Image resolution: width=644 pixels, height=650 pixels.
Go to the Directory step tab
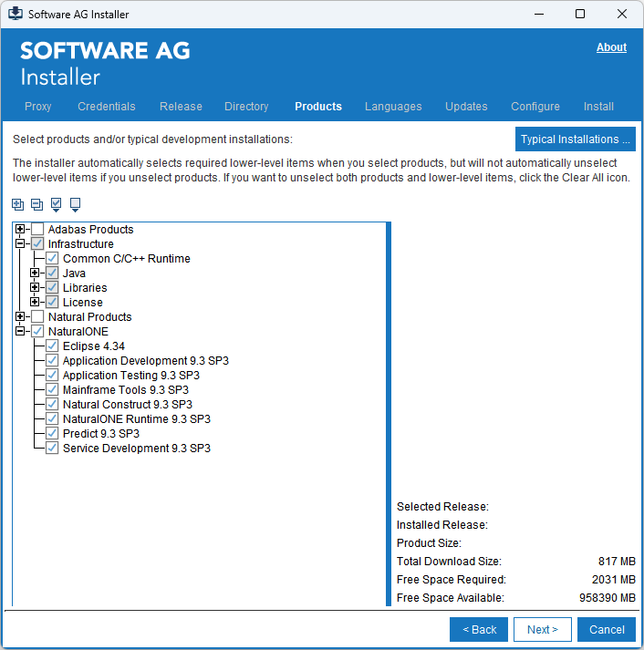click(246, 107)
